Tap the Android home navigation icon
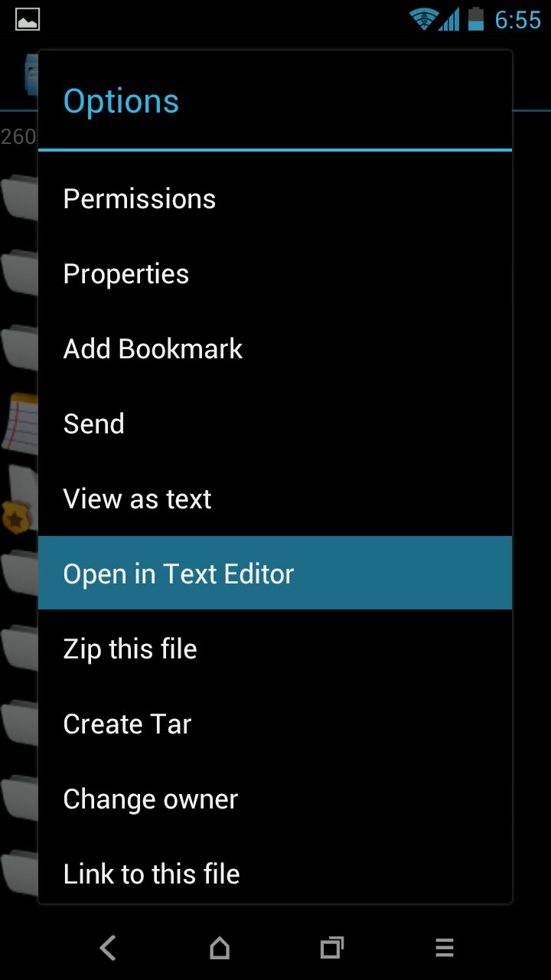The image size is (551, 980). [x=220, y=948]
